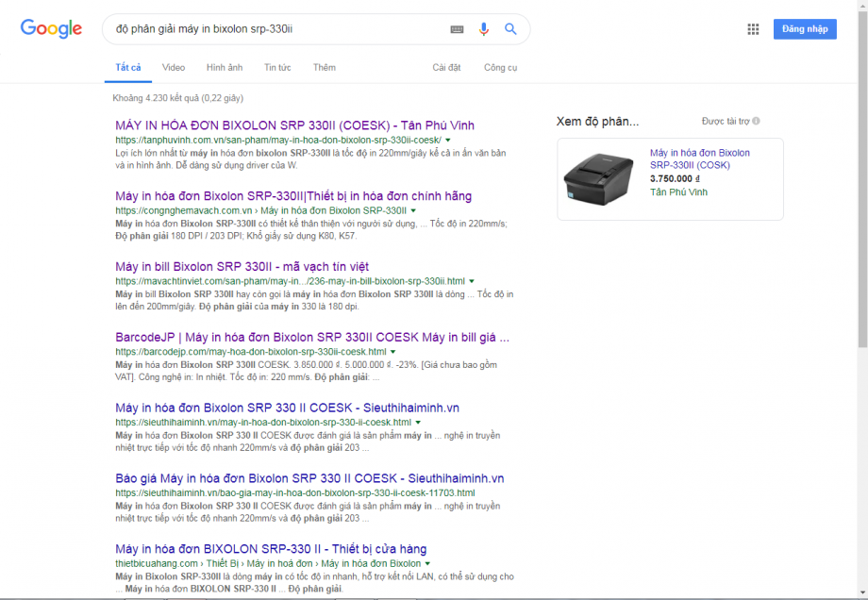Open Công cụ tools

pyautogui.click(x=500, y=68)
